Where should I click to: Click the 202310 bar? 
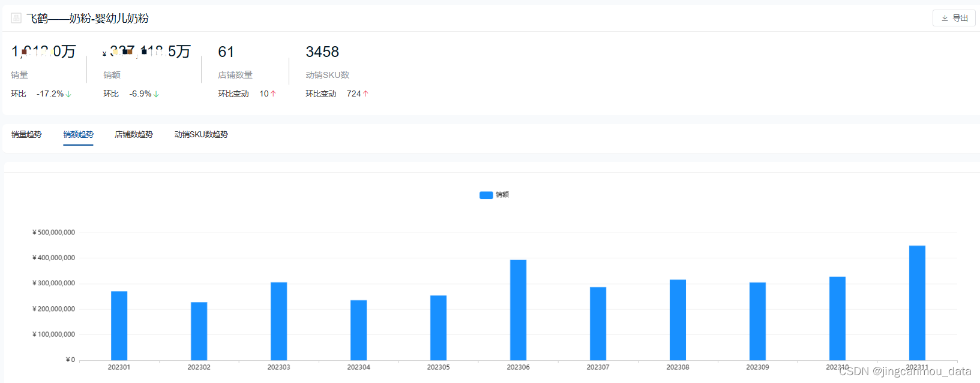pos(837,318)
